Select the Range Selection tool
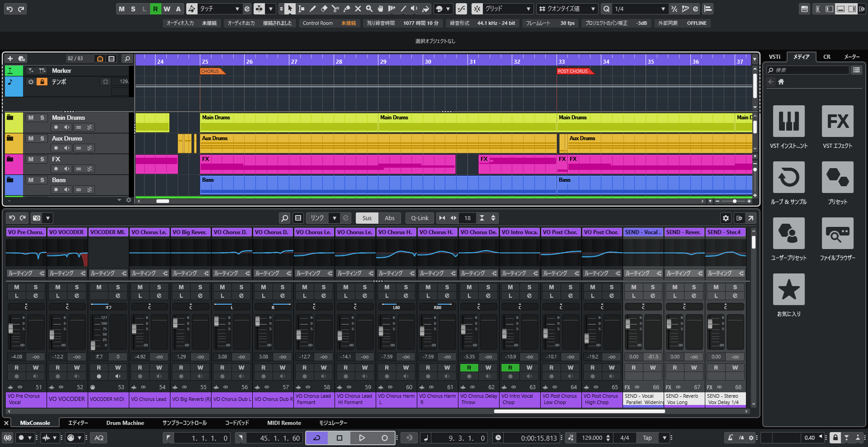868x447 pixels. [x=301, y=9]
